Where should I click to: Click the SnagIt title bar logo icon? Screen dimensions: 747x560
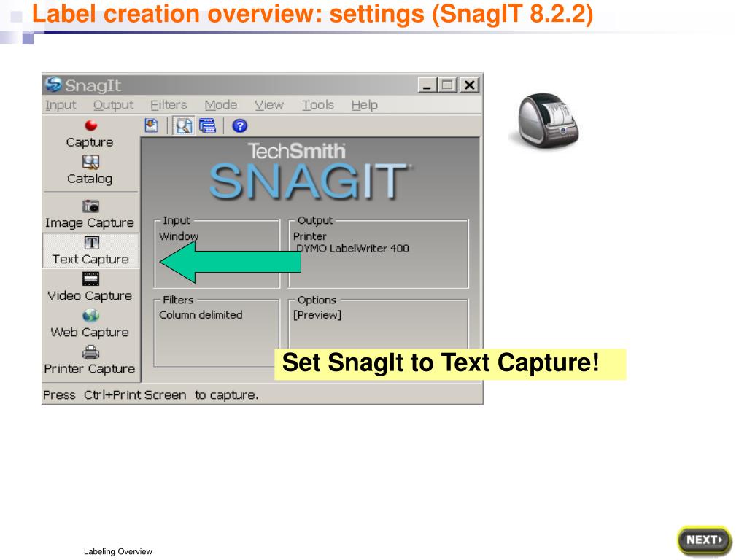tap(53, 85)
